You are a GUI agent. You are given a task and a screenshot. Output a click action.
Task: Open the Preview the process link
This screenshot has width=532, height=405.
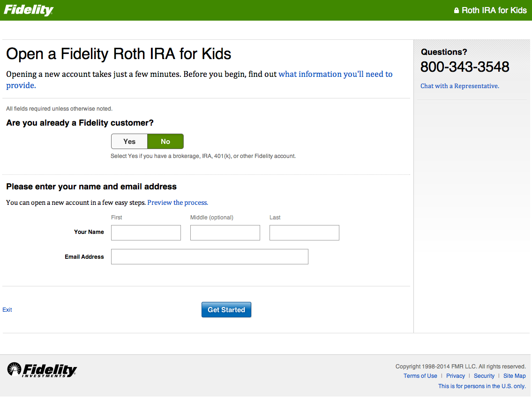point(178,202)
